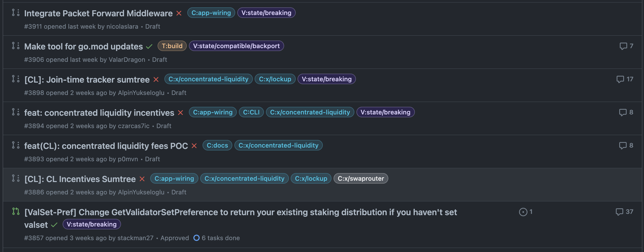Open author nicolaslara's pull requests
This screenshot has height=252, width=644.
point(122,27)
